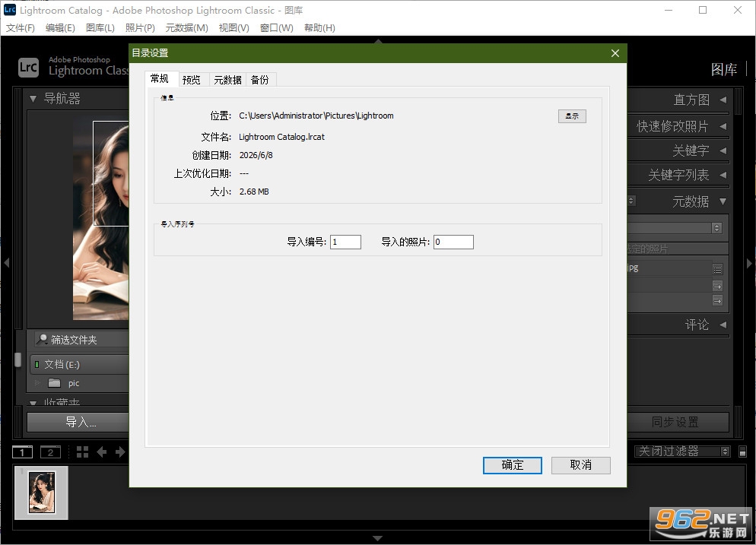Collapse the left panel group arrow
This screenshot has width=756, height=545.
pyautogui.click(x=7, y=263)
